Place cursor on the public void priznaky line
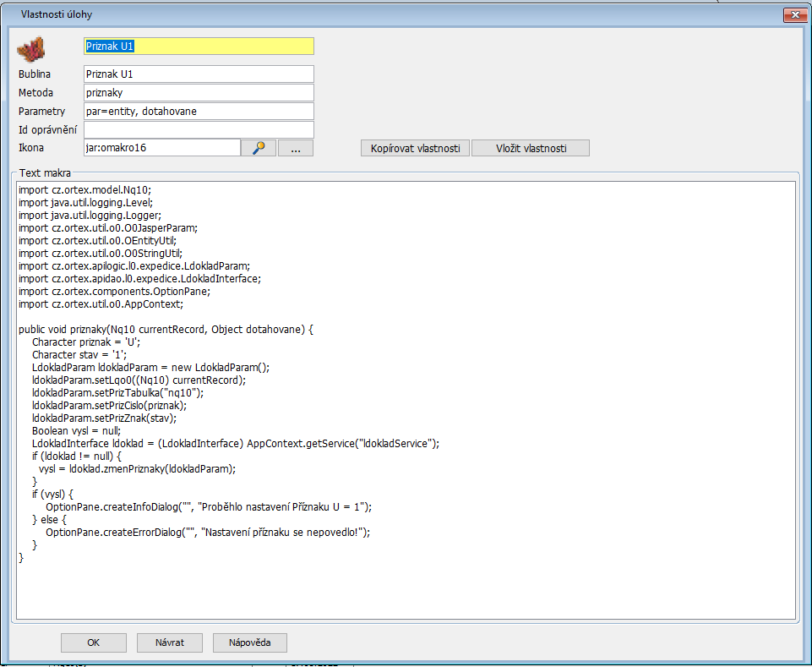This screenshot has width=812, height=667. pyautogui.click(x=166, y=330)
